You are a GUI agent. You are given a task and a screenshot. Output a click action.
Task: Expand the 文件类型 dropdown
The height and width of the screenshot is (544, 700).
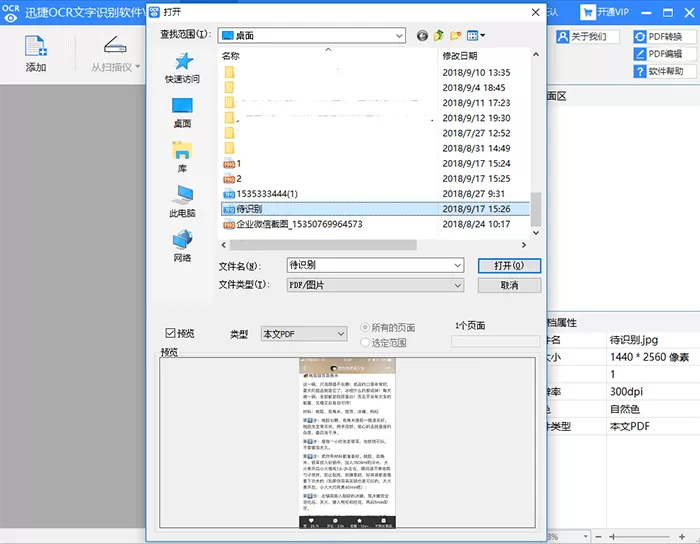point(458,285)
